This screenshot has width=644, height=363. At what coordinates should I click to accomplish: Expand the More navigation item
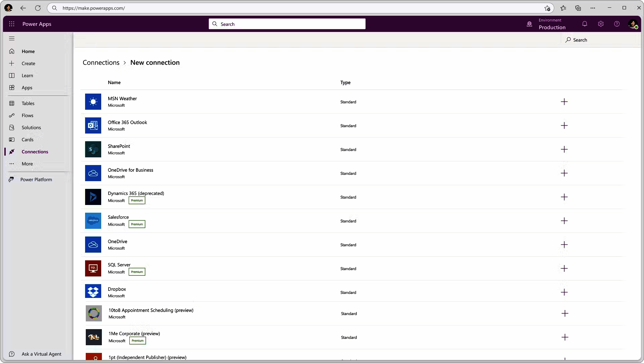pyautogui.click(x=27, y=164)
